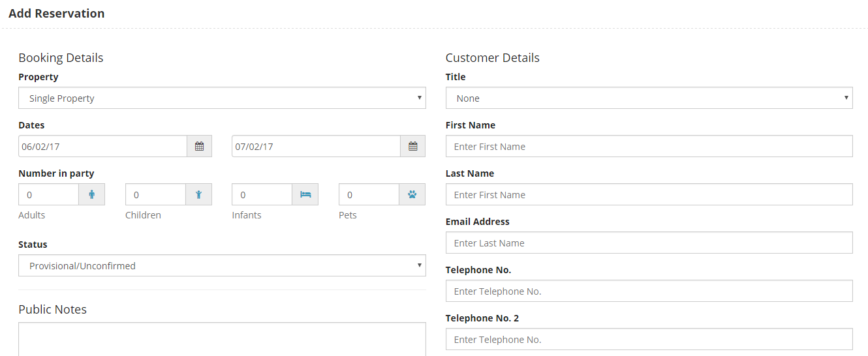
Task: Focus the Last Name text field
Action: tap(649, 194)
